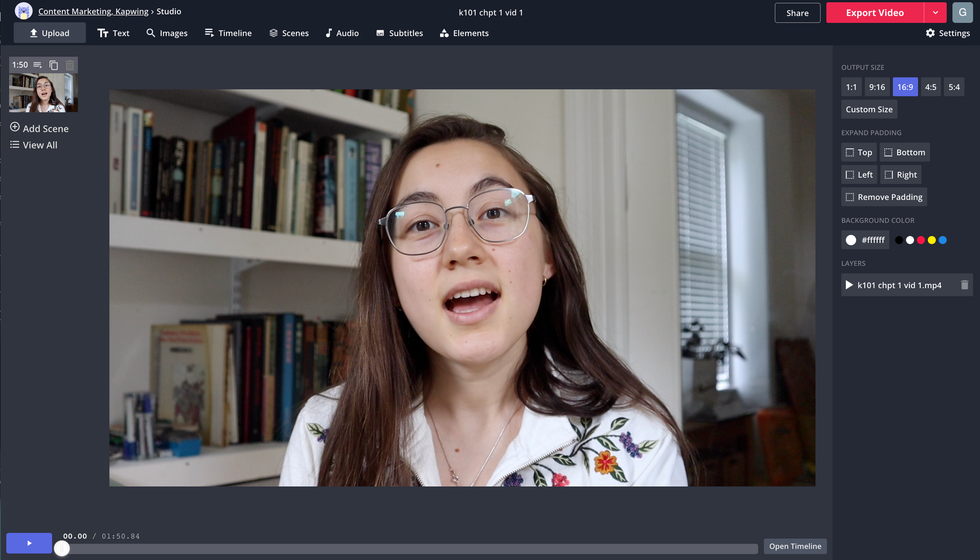Viewport: 980px width, 560px height.
Task: Click the Open Timeline button
Action: [795, 546]
